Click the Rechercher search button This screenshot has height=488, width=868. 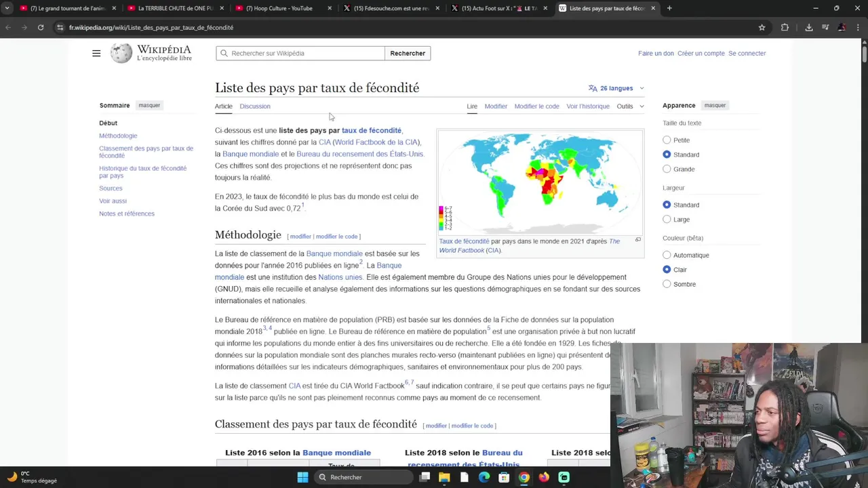click(x=408, y=53)
